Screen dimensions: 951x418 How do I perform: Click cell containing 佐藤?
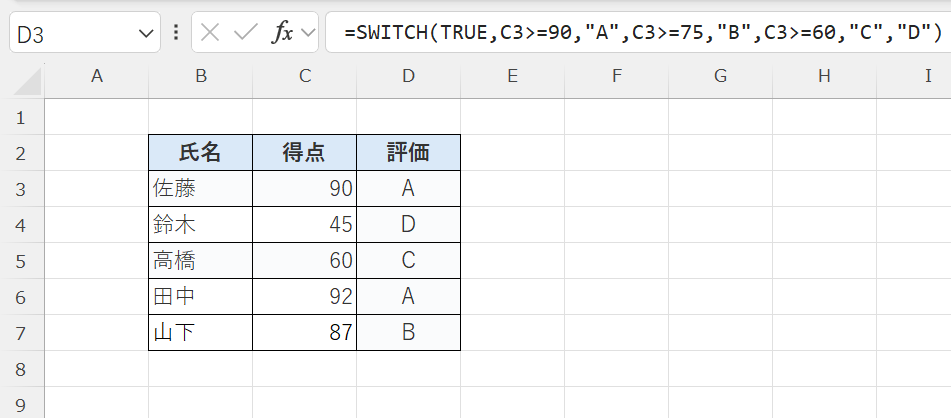(200, 188)
